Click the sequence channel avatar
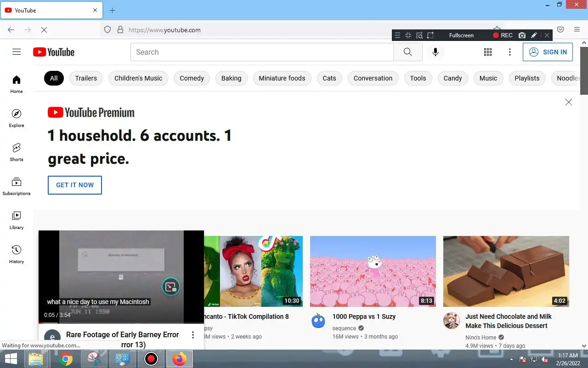This screenshot has height=368, width=588. [318, 321]
